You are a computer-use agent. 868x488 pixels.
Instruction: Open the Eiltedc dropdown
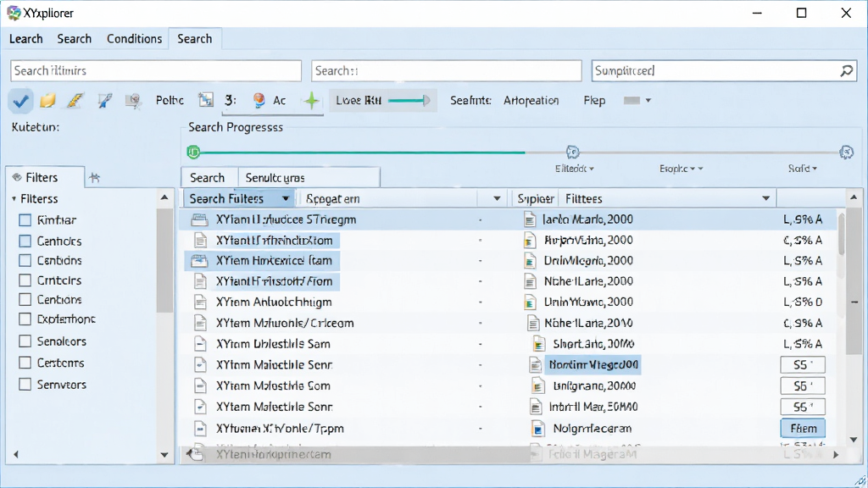click(574, 169)
